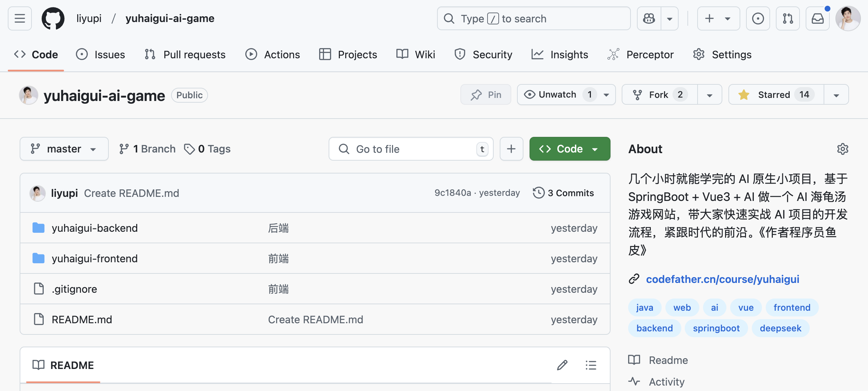Toggle the Starred button
This screenshot has height=391, width=868.
(776, 95)
